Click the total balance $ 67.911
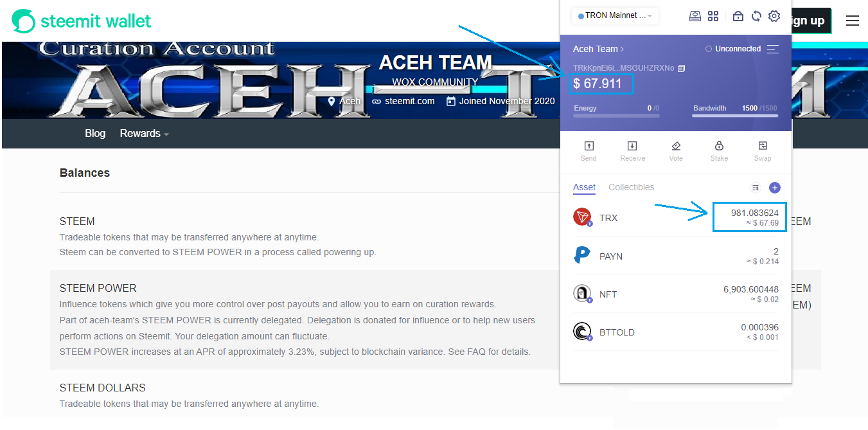Viewport: 868px width, 430px height. 598,84
